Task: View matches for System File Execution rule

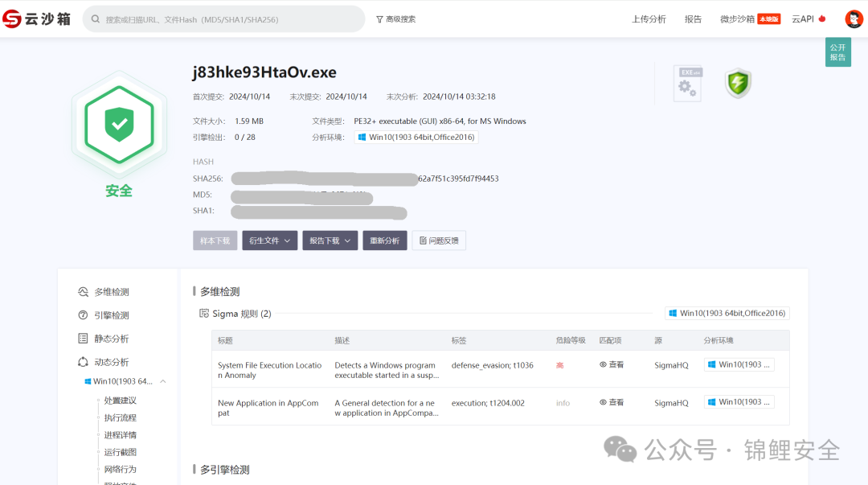Action: coord(612,364)
